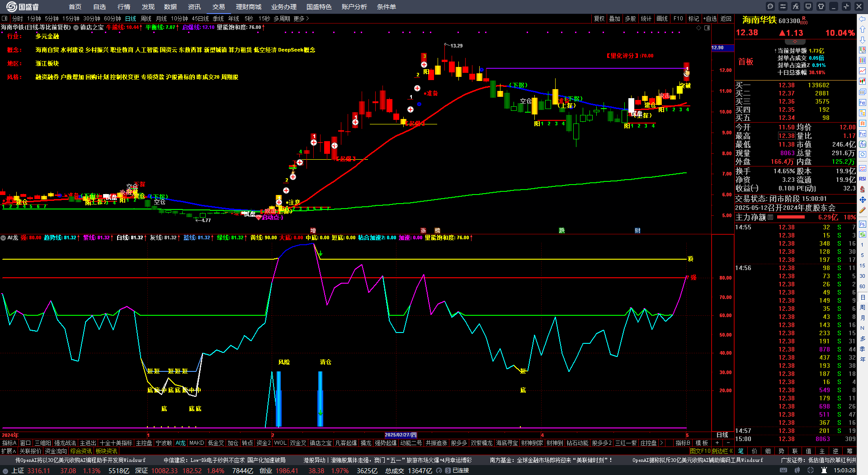Open the 指标A indicator dropdown
This screenshot has width=868, height=475.
point(9,443)
